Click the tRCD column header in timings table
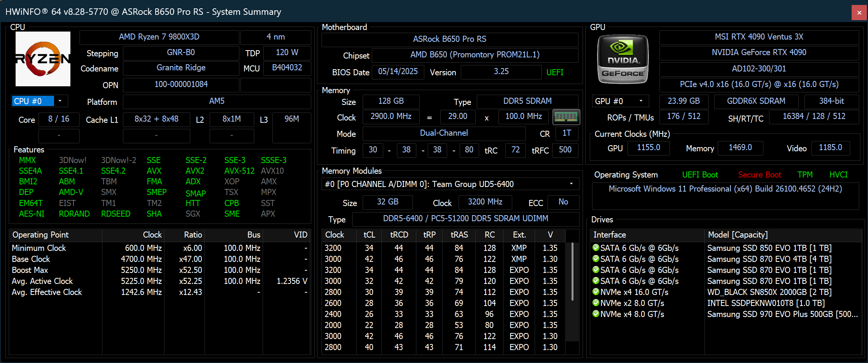Screen dimensions: 868x363 399,235
